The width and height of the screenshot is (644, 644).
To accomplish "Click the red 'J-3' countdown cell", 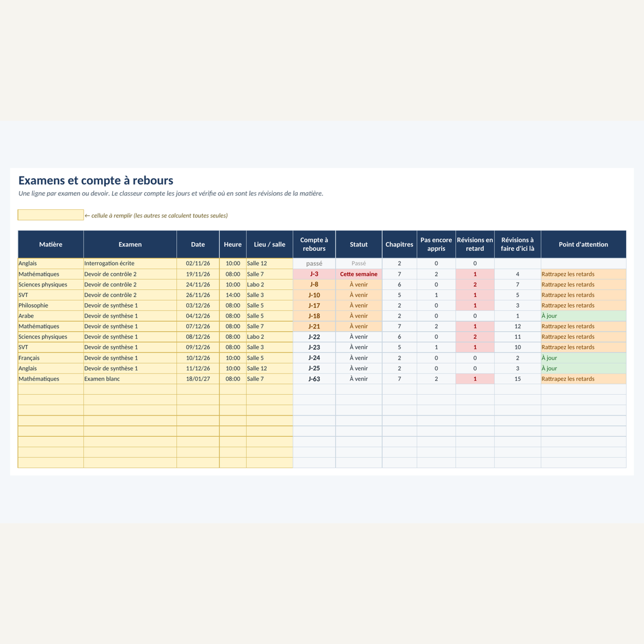I will pyautogui.click(x=314, y=274).
